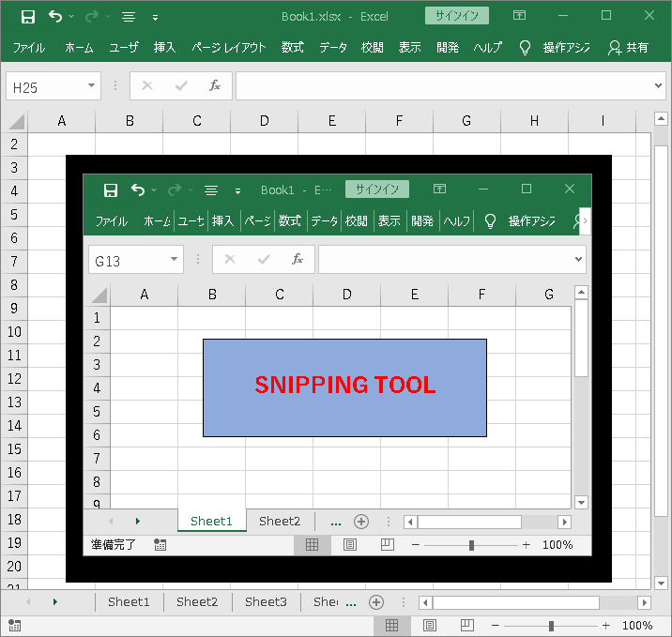
Task: Click the embedded SNIPPING TOOL screenshot picture
Action: (339, 369)
